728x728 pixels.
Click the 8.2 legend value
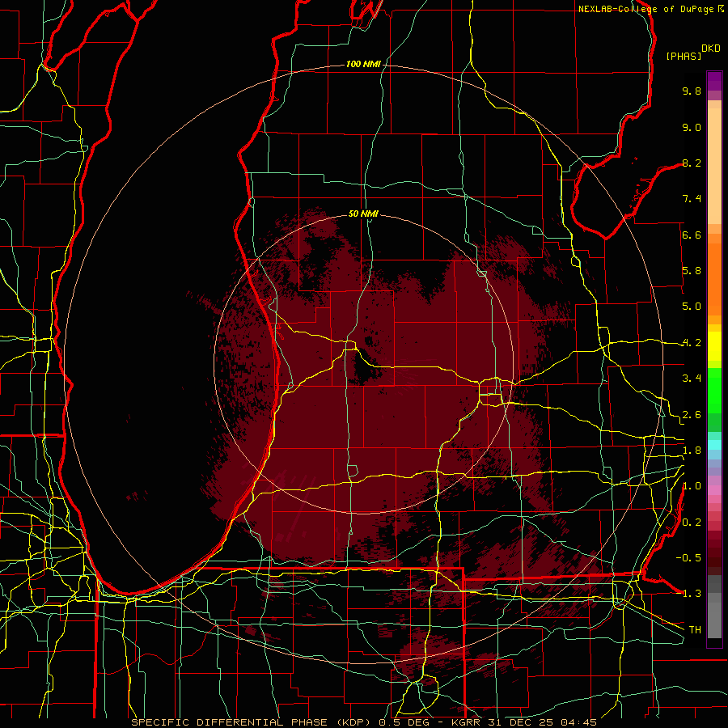[692, 163]
